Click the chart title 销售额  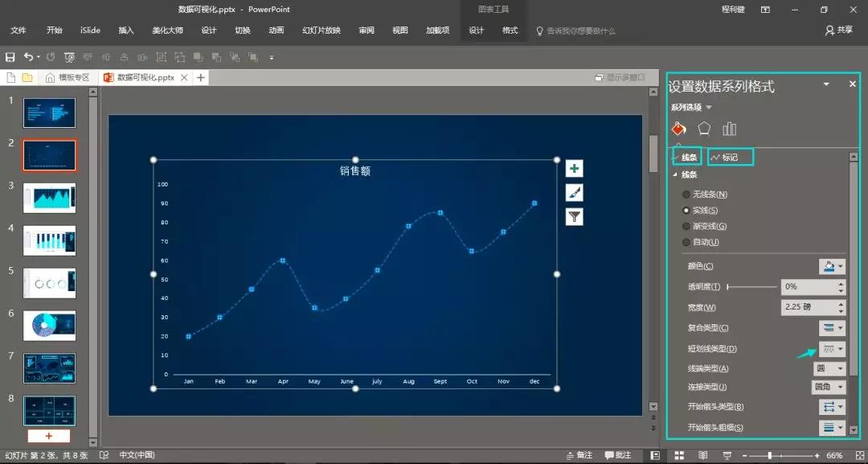point(355,171)
